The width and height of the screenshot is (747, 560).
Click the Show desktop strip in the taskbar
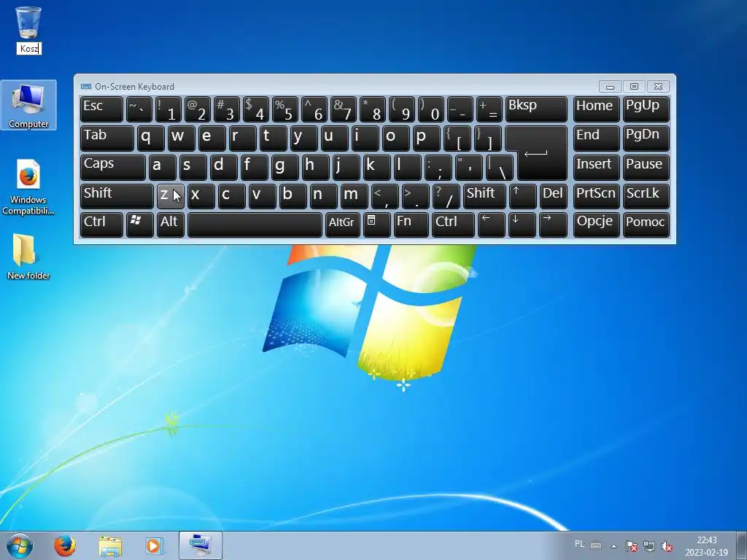(x=741, y=545)
